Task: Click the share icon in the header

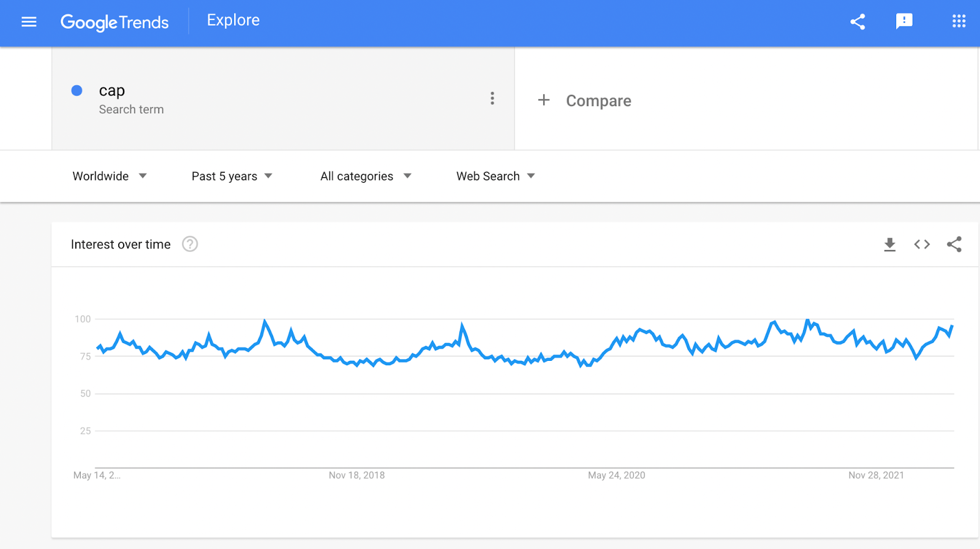Action: (858, 22)
